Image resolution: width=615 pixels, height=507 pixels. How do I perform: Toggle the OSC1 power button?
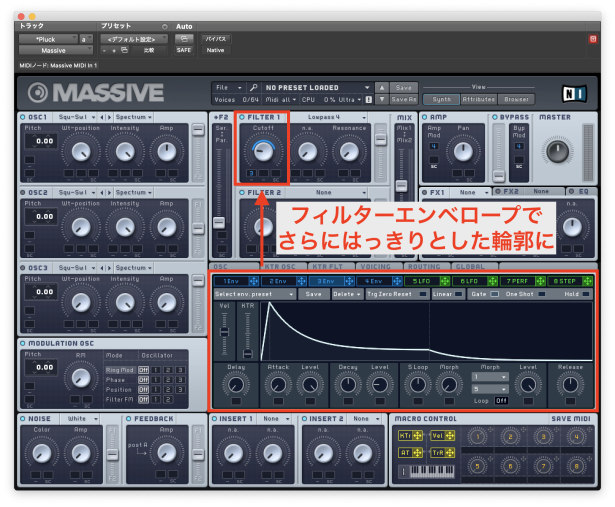point(23,117)
